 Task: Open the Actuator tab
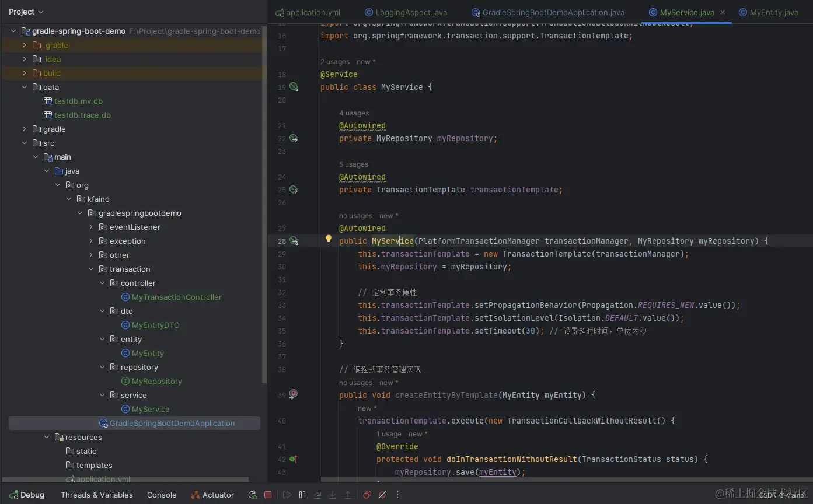213,495
